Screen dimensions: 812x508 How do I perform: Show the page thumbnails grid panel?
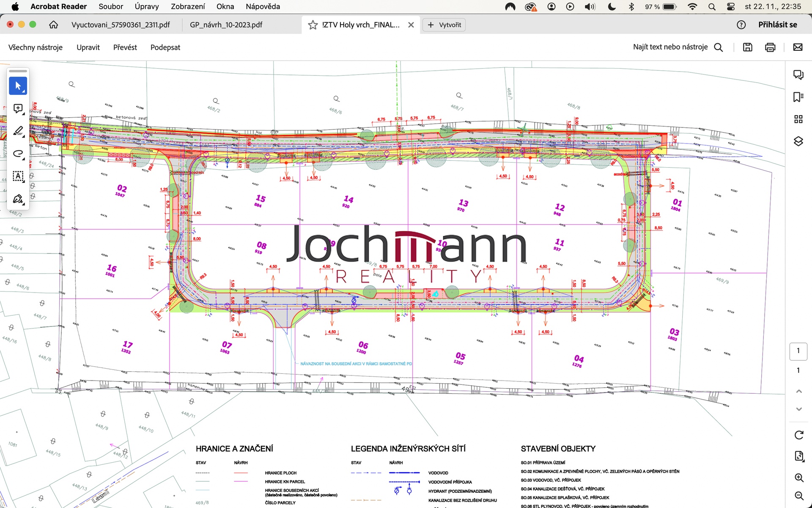[x=798, y=119]
